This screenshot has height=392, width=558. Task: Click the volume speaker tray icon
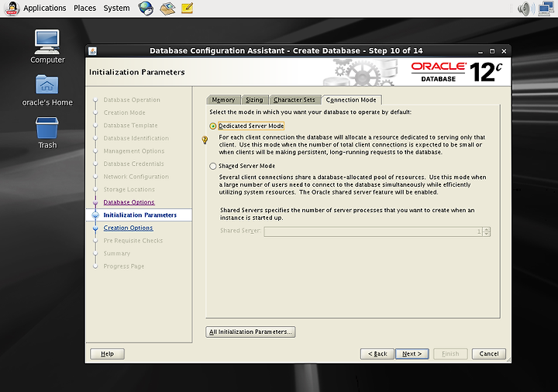tap(526, 9)
